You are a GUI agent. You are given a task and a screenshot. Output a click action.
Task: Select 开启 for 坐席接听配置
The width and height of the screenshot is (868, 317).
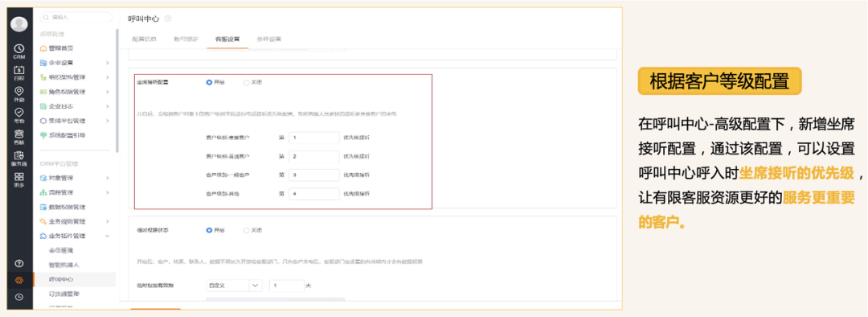pos(209,82)
